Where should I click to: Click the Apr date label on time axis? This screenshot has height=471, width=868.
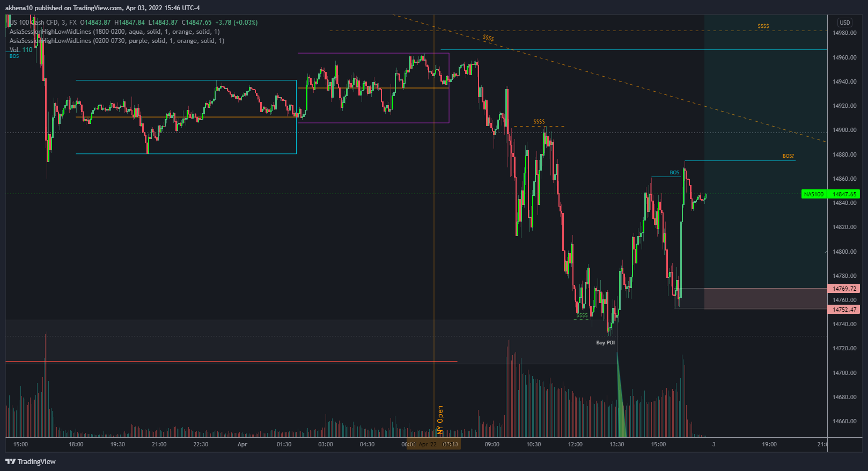point(242,444)
